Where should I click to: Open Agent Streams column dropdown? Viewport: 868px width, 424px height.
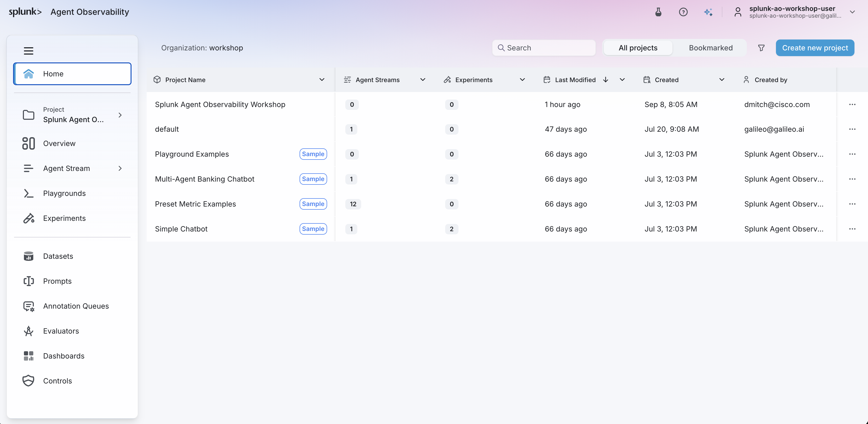[x=423, y=80]
